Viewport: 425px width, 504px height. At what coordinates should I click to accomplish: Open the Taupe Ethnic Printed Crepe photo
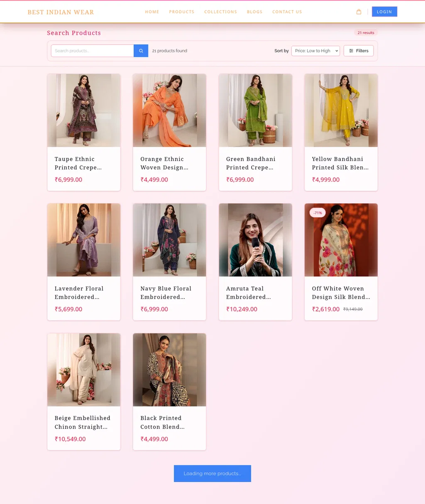[84, 110]
